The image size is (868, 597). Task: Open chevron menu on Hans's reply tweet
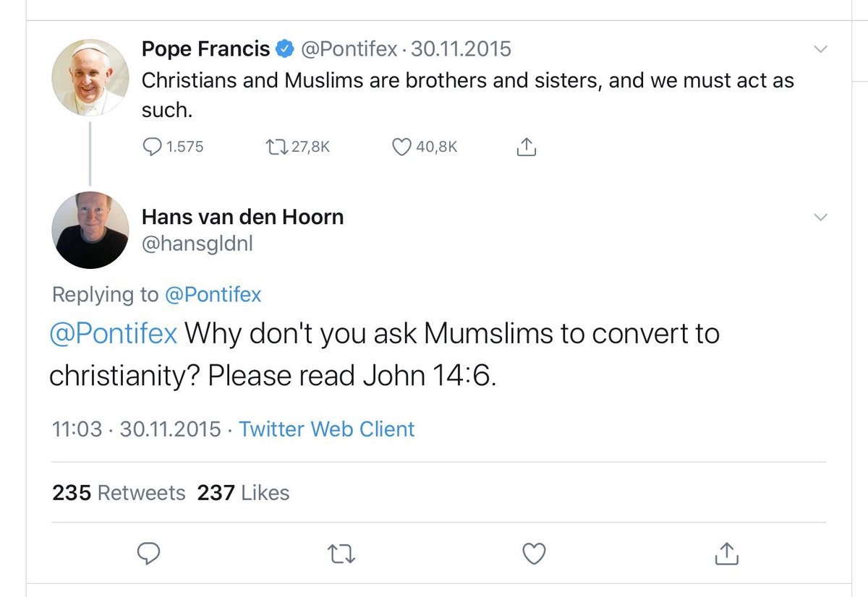click(820, 217)
